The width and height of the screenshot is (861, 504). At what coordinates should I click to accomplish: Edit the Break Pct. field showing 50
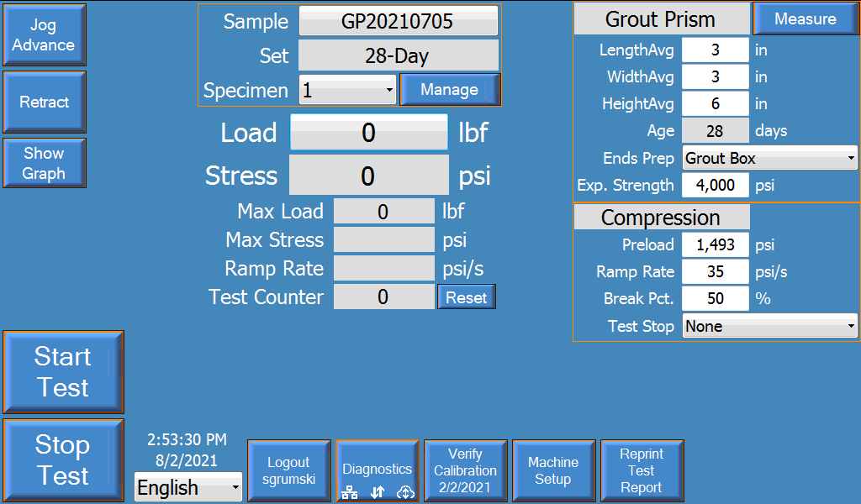[x=715, y=298]
